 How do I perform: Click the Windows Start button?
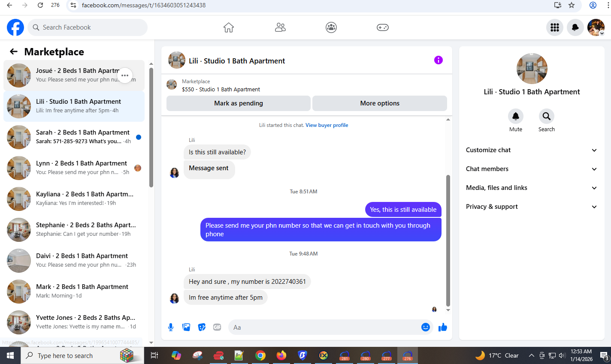[x=10, y=355]
